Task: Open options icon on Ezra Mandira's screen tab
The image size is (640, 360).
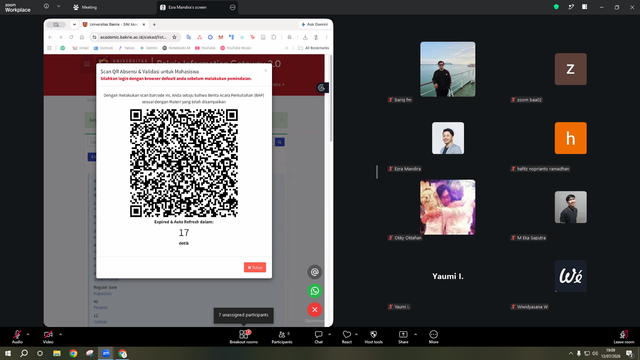Action: [232, 7]
